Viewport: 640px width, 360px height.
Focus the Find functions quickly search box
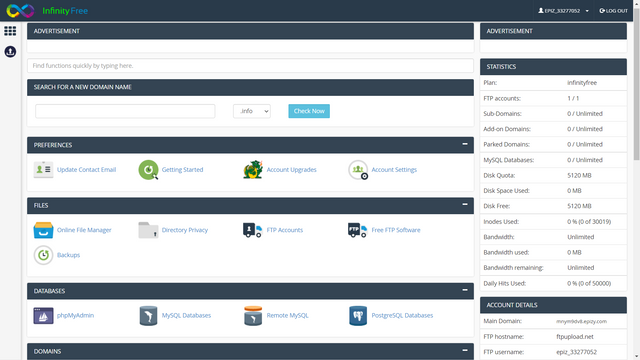[250, 66]
